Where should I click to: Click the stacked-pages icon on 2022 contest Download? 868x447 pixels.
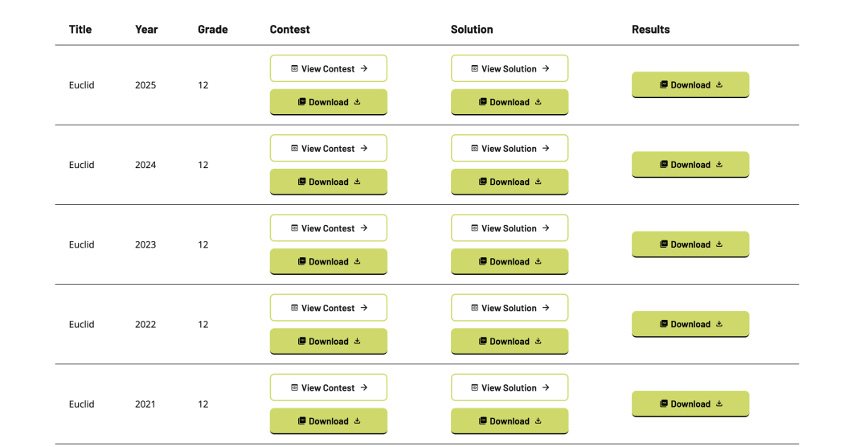tap(301, 341)
